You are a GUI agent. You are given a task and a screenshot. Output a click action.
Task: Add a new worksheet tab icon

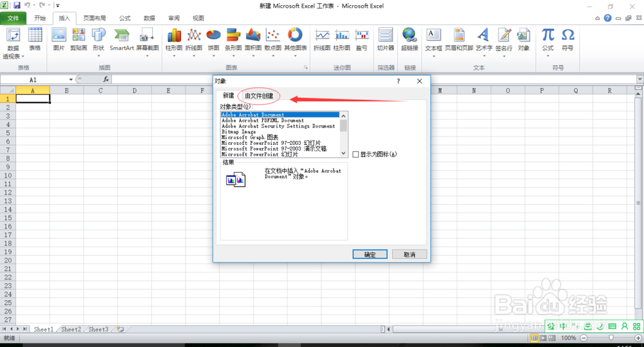click(120, 330)
